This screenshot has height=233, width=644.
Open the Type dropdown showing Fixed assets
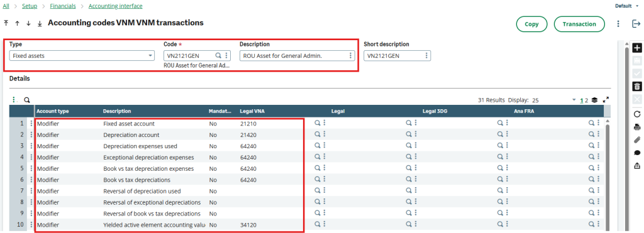[82, 55]
